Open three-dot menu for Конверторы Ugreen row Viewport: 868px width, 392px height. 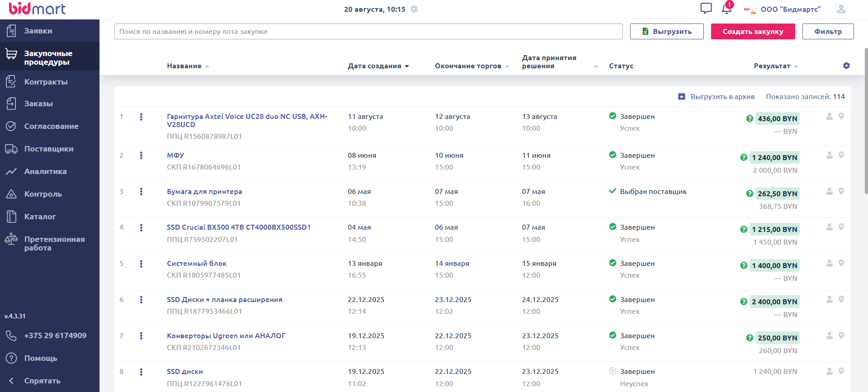point(141,336)
